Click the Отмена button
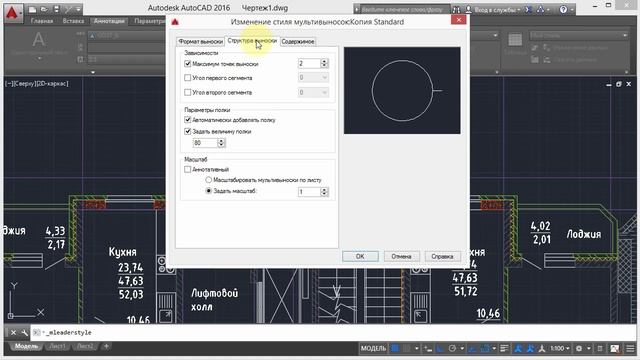The width and height of the screenshot is (640, 360). (x=401, y=256)
